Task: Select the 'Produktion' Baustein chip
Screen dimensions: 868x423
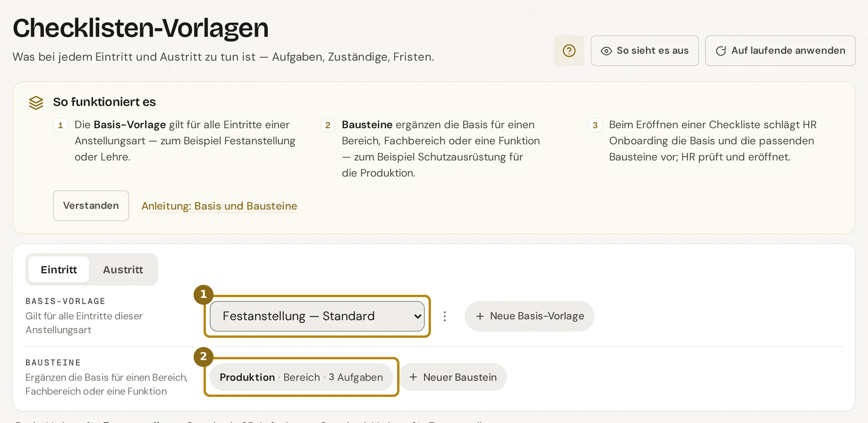Action: (301, 377)
